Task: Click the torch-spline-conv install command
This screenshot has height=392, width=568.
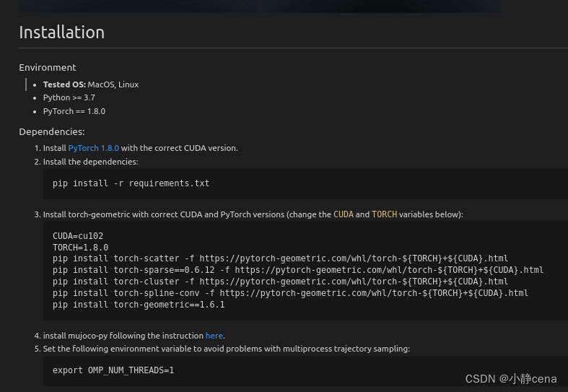Action: pyautogui.click(x=290, y=293)
